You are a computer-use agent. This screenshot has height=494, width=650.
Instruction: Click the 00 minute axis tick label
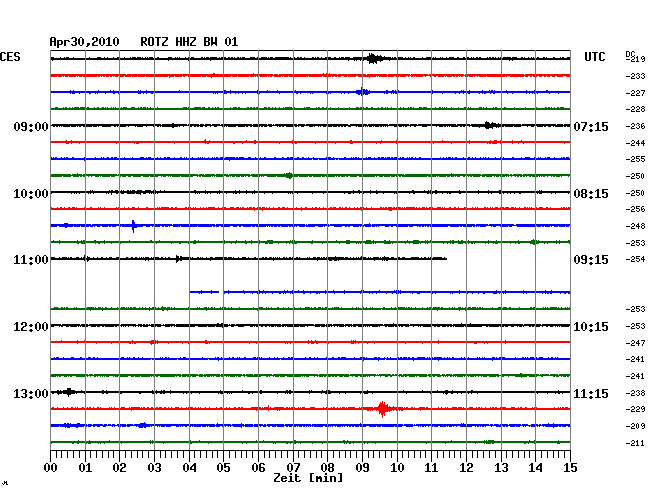coord(51,467)
